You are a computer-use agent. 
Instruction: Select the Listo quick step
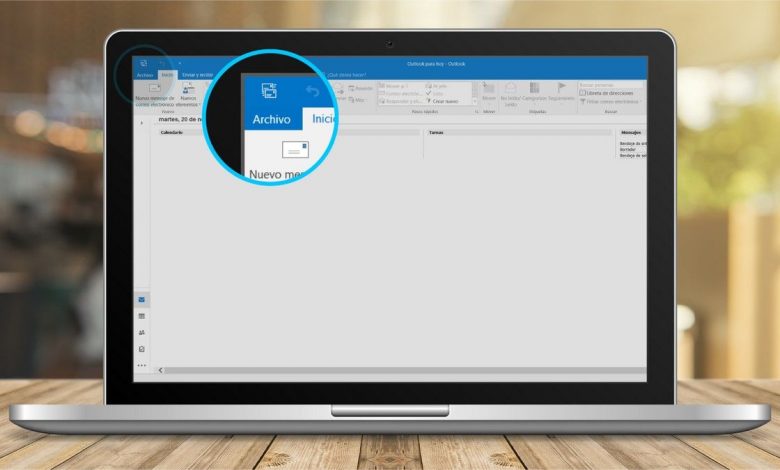click(434, 94)
